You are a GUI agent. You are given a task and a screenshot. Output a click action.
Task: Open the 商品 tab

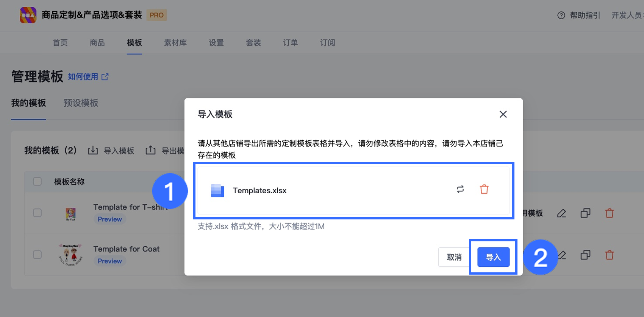click(x=97, y=43)
